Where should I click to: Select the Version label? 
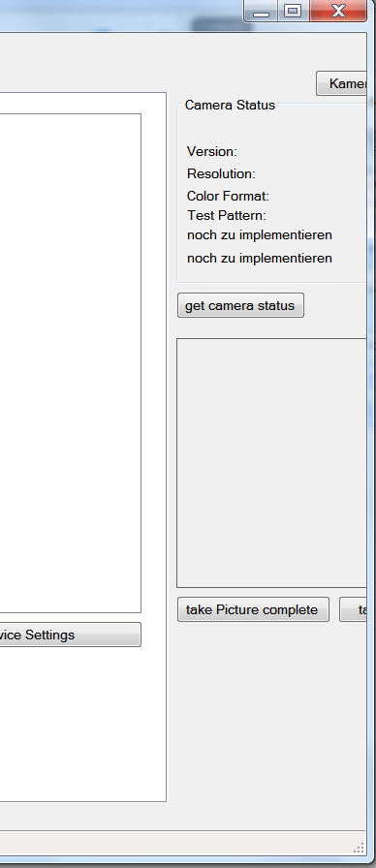click(x=212, y=151)
